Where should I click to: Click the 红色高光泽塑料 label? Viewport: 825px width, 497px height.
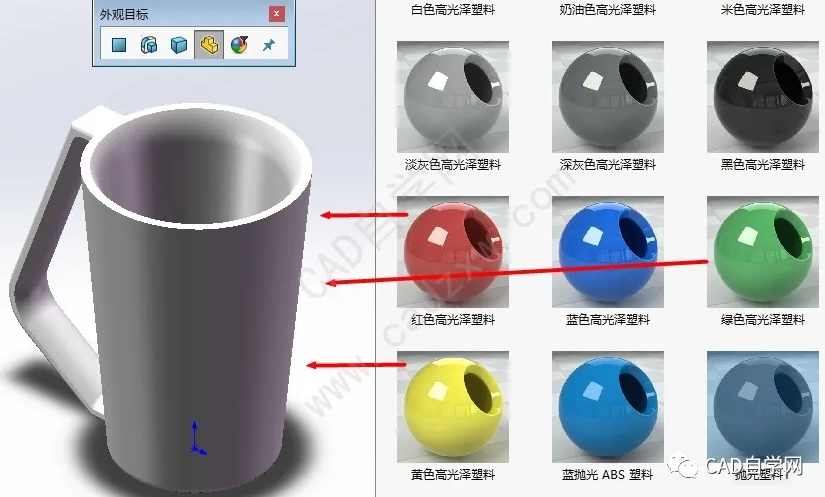[452, 319]
